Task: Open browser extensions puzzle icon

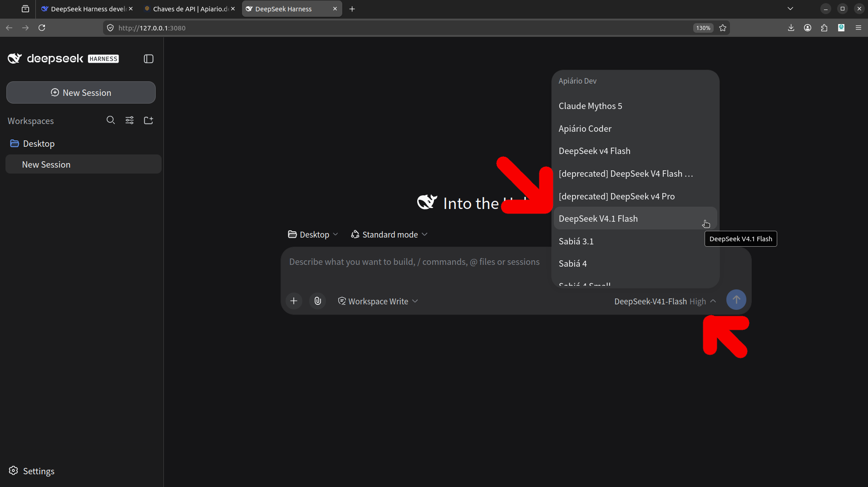Action: coord(824,28)
